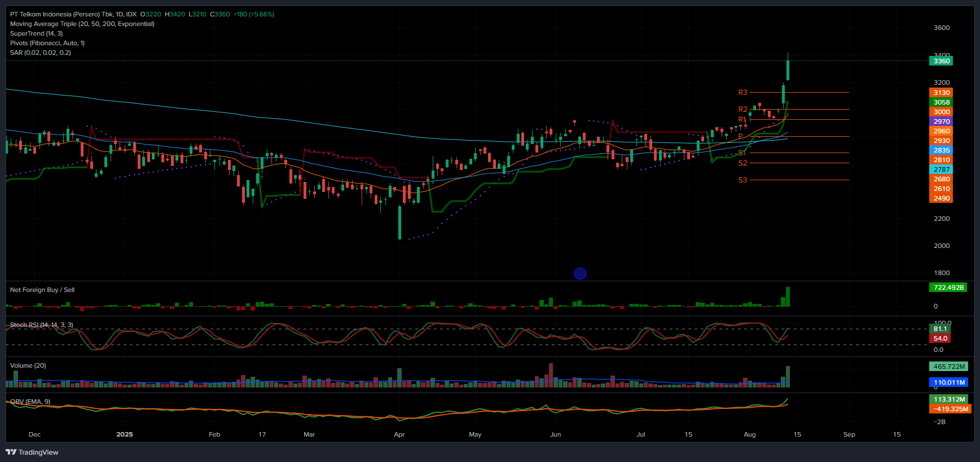Click the blue dividend marker on the chart

coord(580,274)
